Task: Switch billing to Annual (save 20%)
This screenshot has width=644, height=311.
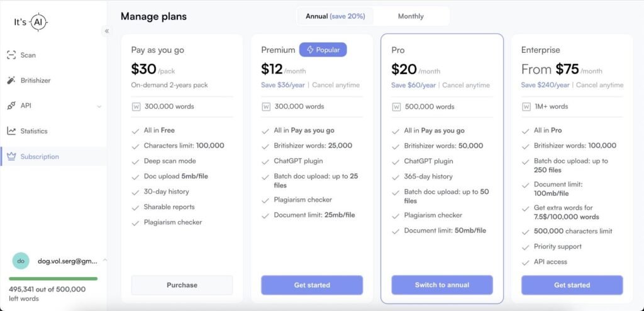Action: [x=335, y=16]
